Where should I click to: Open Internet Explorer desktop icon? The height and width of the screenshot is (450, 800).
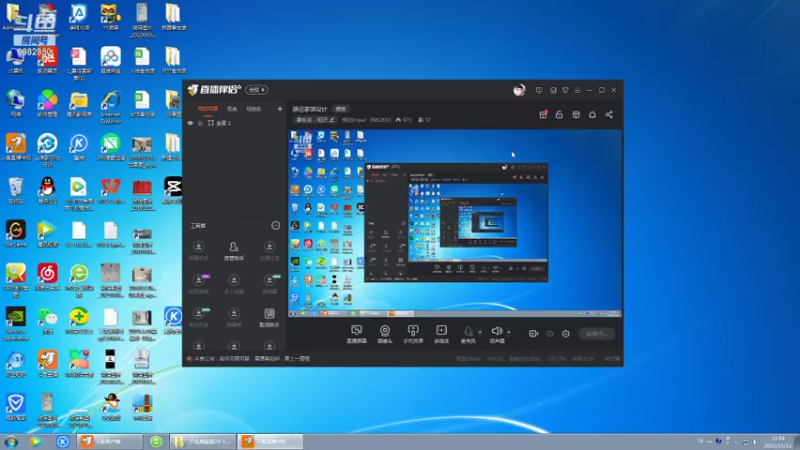click(110, 107)
